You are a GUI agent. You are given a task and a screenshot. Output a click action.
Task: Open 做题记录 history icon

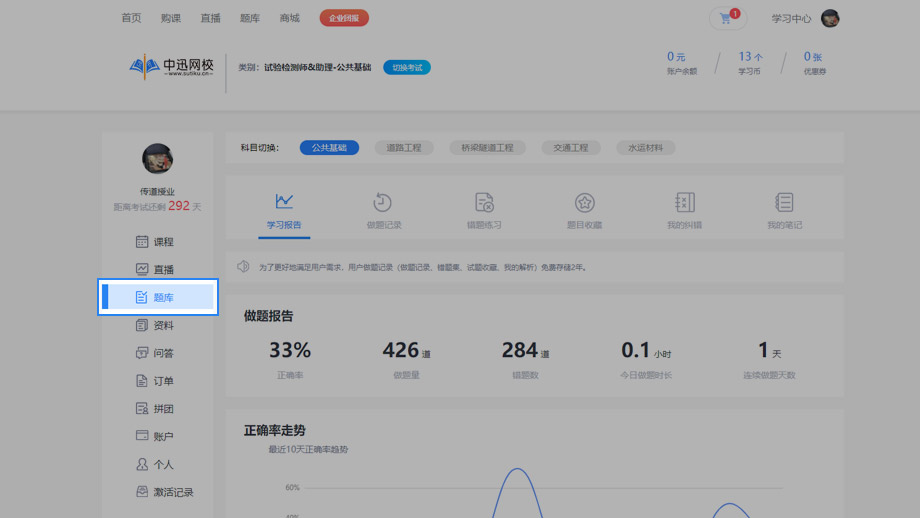[383, 203]
